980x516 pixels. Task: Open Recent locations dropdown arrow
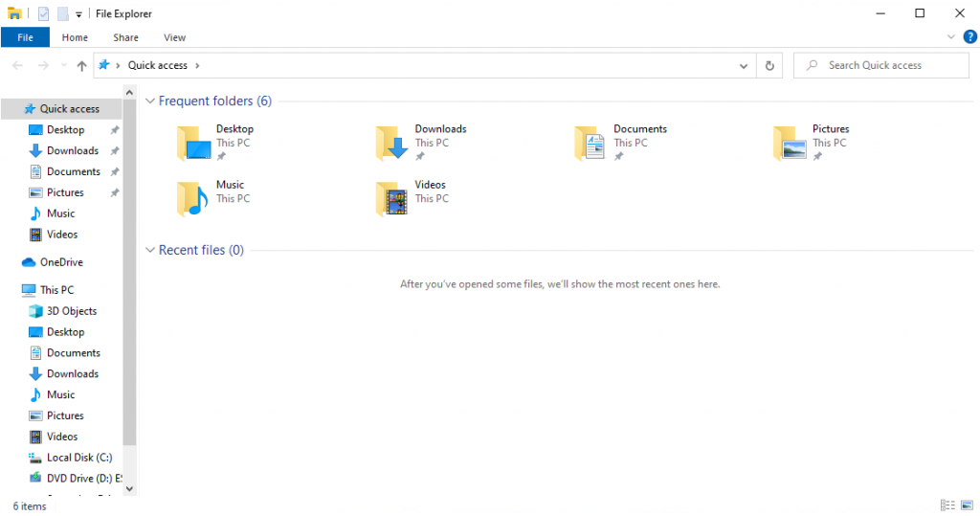click(63, 66)
